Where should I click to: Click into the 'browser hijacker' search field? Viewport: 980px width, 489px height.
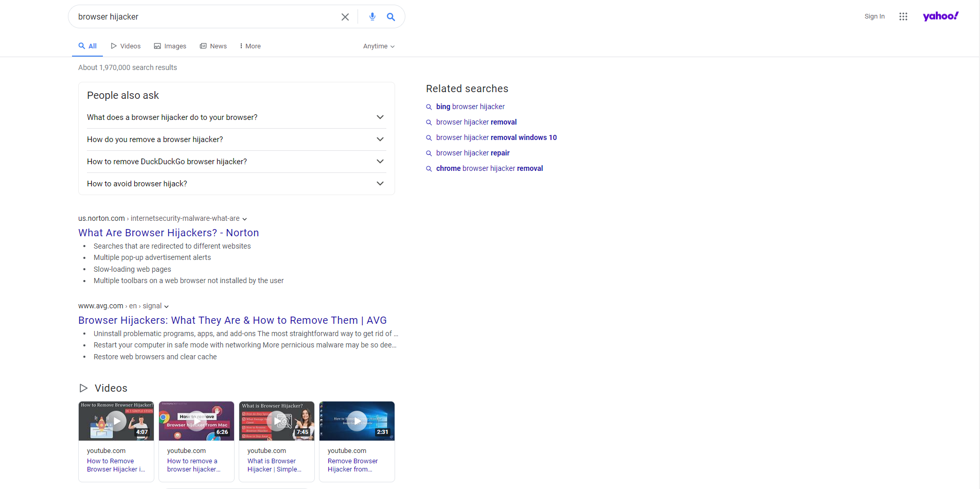[206, 17]
